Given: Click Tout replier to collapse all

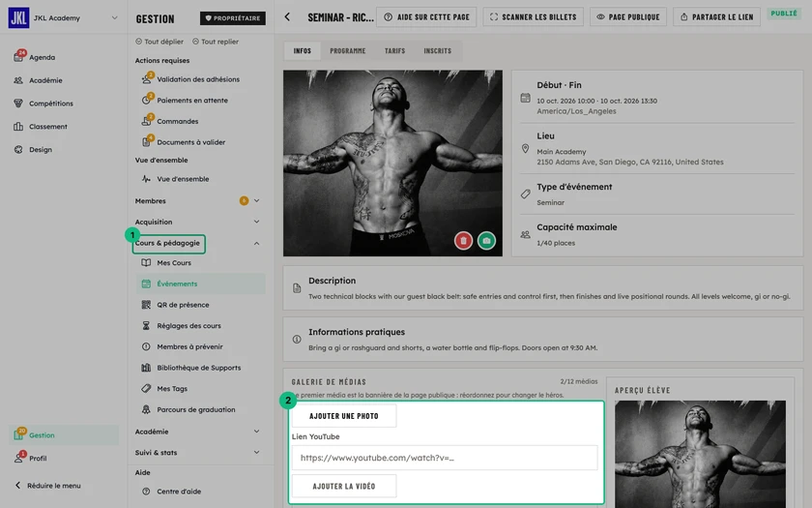Looking at the screenshot, I should (x=216, y=42).
